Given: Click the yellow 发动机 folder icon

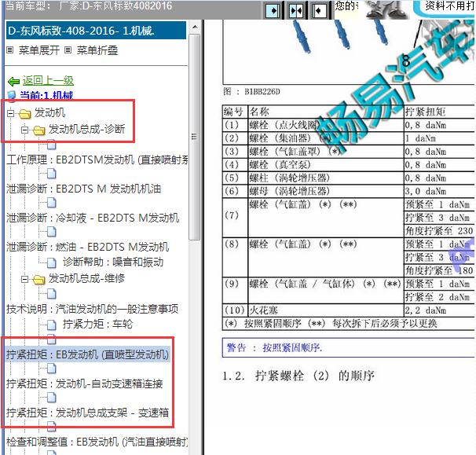Looking at the screenshot, I should point(24,114).
